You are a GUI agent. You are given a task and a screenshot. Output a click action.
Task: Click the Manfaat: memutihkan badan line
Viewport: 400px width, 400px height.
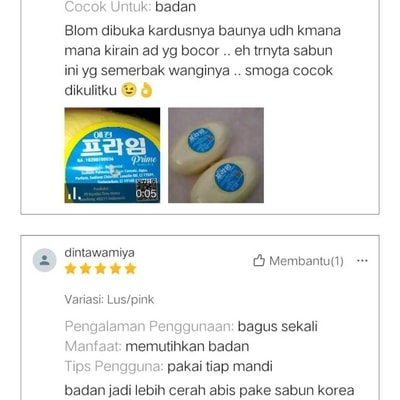[x=157, y=346]
